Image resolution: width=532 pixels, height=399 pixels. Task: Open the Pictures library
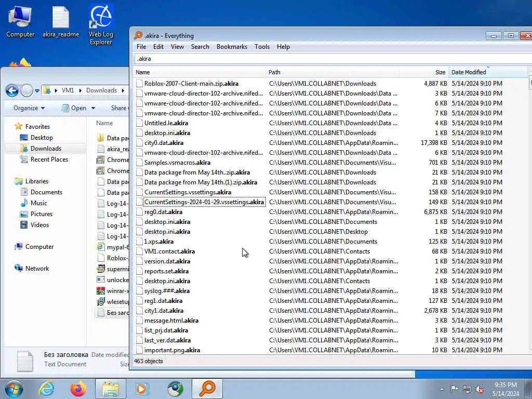pos(42,214)
